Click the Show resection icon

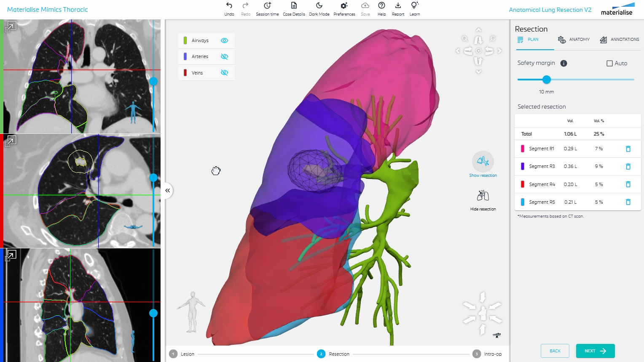(483, 161)
